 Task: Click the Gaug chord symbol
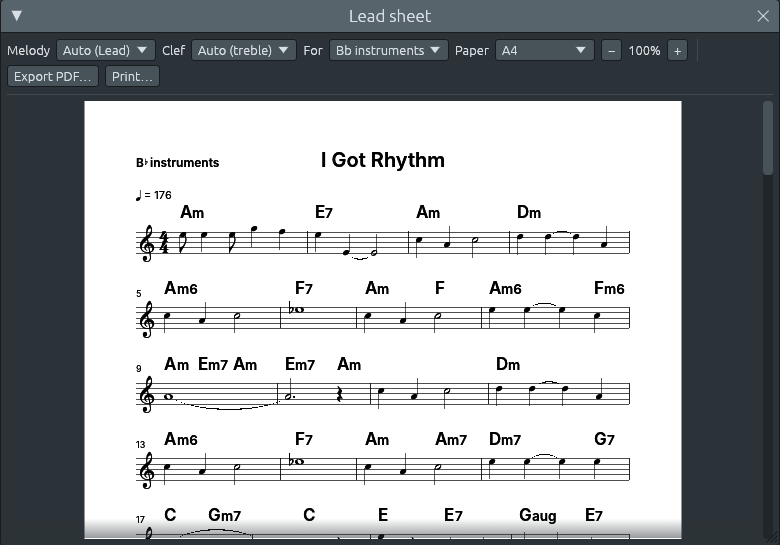tap(538, 515)
